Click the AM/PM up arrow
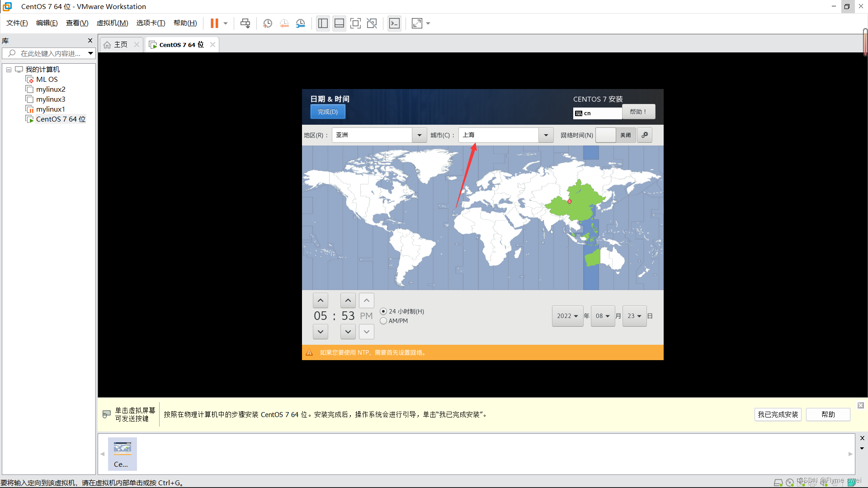The image size is (868, 488). pyautogui.click(x=367, y=300)
